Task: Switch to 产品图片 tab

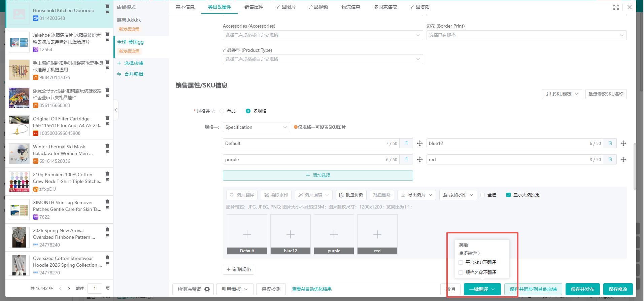Action: (286, 7)
